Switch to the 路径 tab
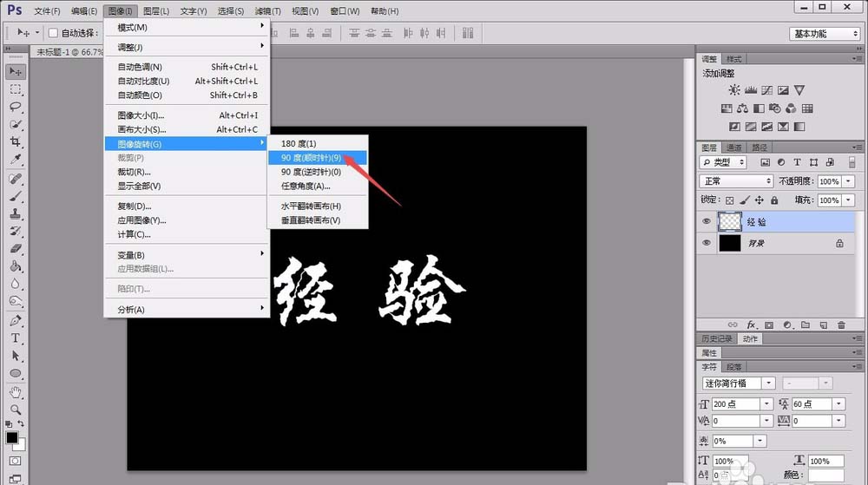 pyautogui.click(x=759, y=147)
